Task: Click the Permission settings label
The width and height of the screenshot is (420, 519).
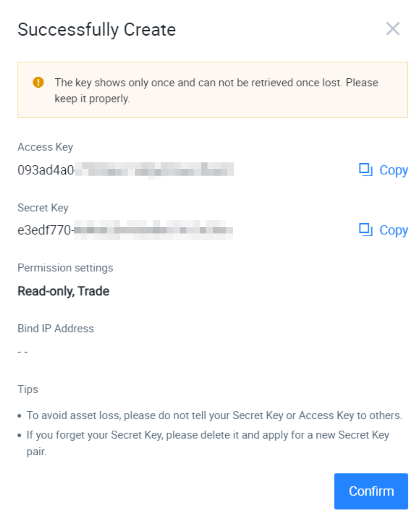Action: [65, 268]
